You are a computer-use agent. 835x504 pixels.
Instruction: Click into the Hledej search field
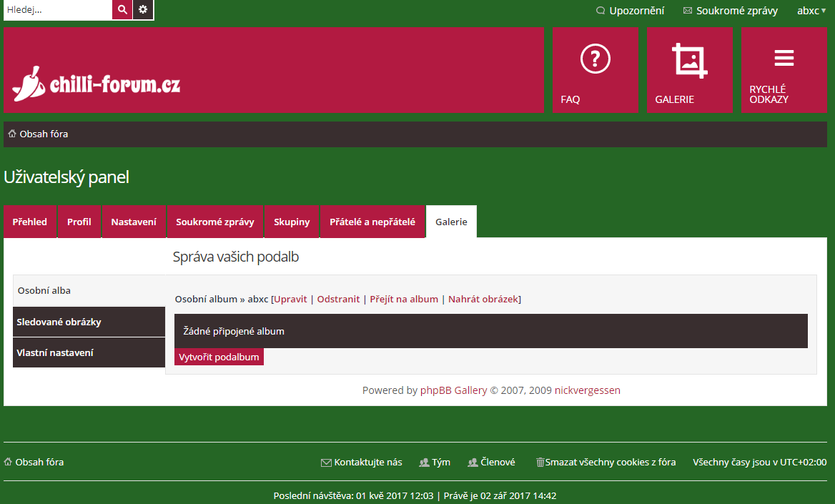point(57,10)
